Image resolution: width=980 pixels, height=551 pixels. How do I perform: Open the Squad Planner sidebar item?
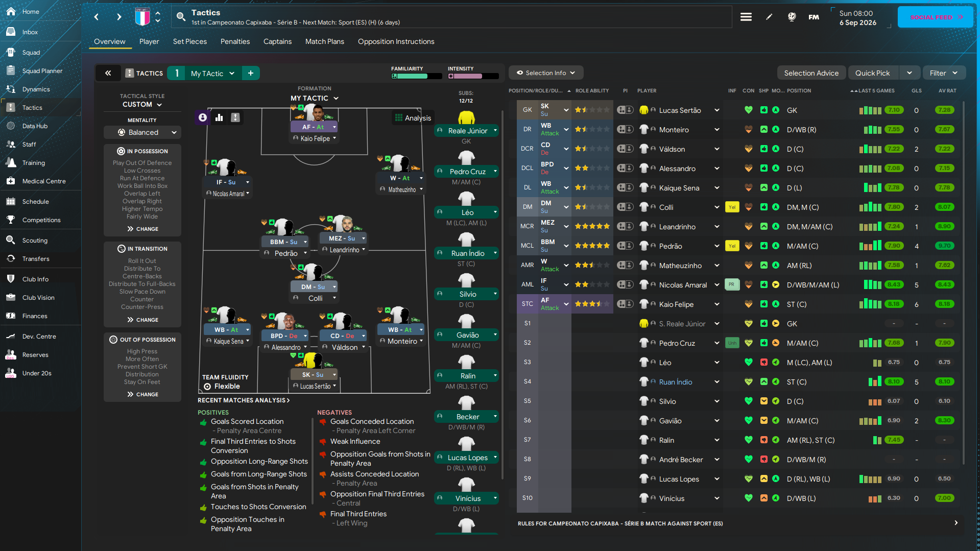[42, 70]
